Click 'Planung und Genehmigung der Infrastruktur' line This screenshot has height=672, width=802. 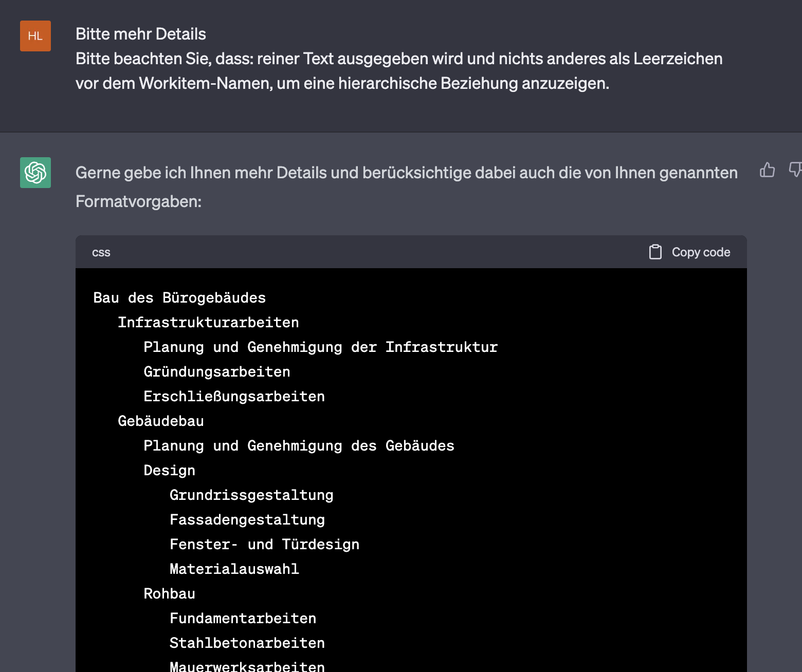point(320,347)
